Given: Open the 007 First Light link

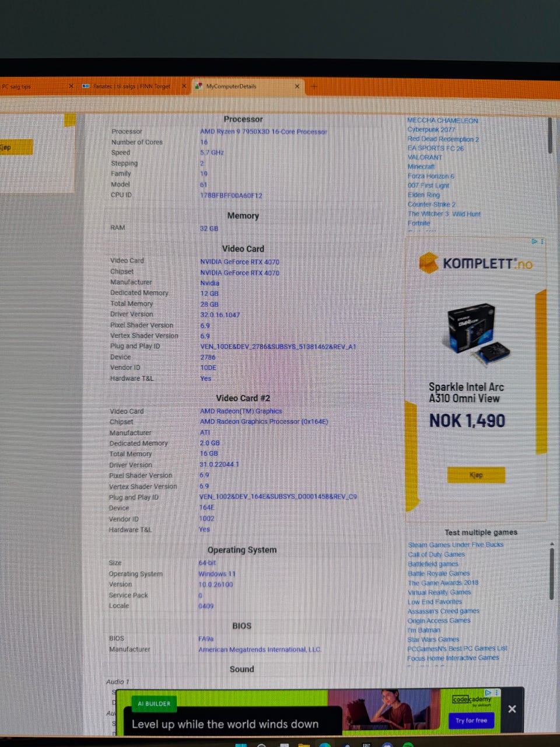Looking at the screenshot, I should (428, 186).
